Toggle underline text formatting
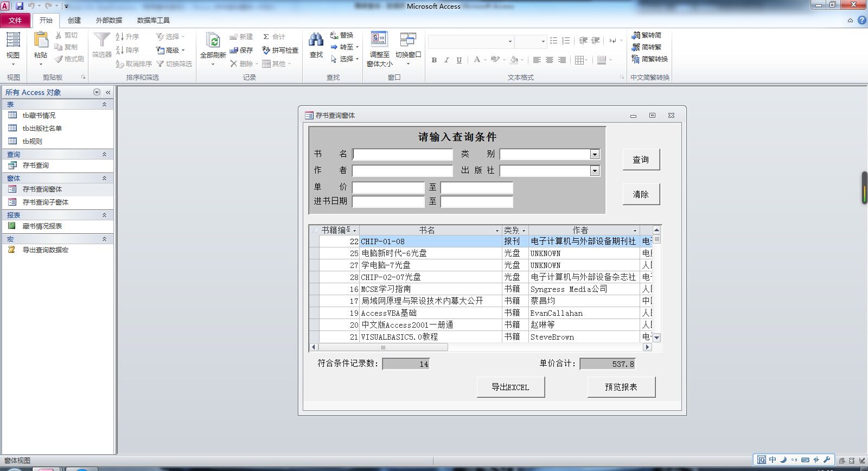This screenshot has height=471, width=868. pos(459,60)
